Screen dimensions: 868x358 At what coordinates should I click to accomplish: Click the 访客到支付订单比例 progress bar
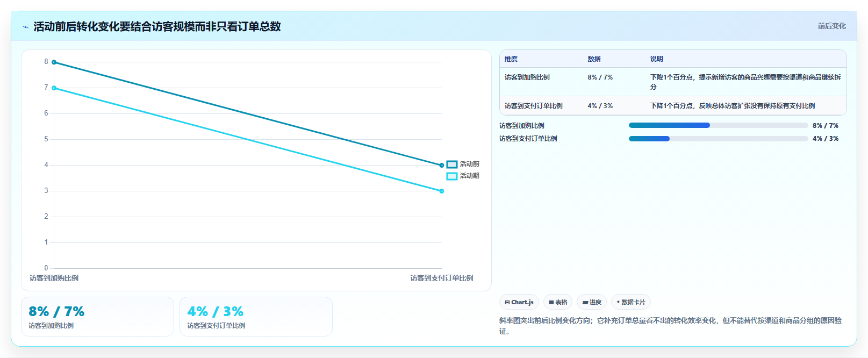[718, 139]
